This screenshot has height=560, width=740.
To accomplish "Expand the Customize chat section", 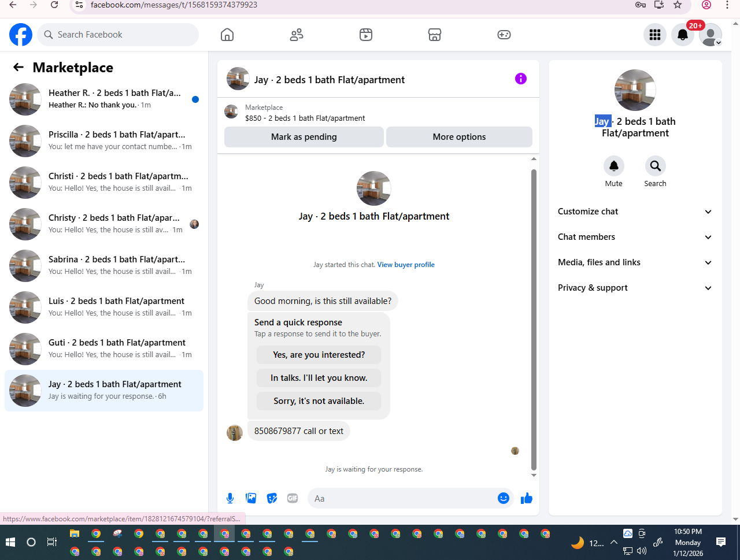I will click(x=635, y=212).
